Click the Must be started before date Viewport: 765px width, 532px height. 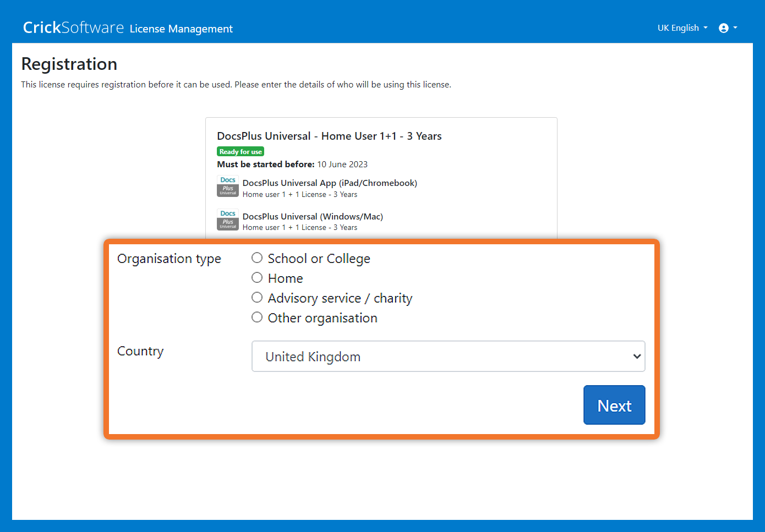342,164
